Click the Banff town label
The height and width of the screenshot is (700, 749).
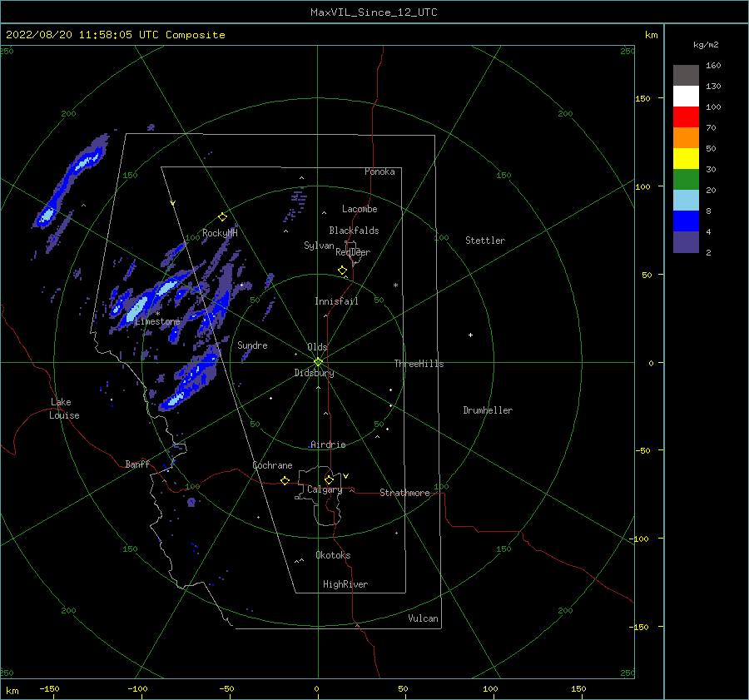pos(137,464)
